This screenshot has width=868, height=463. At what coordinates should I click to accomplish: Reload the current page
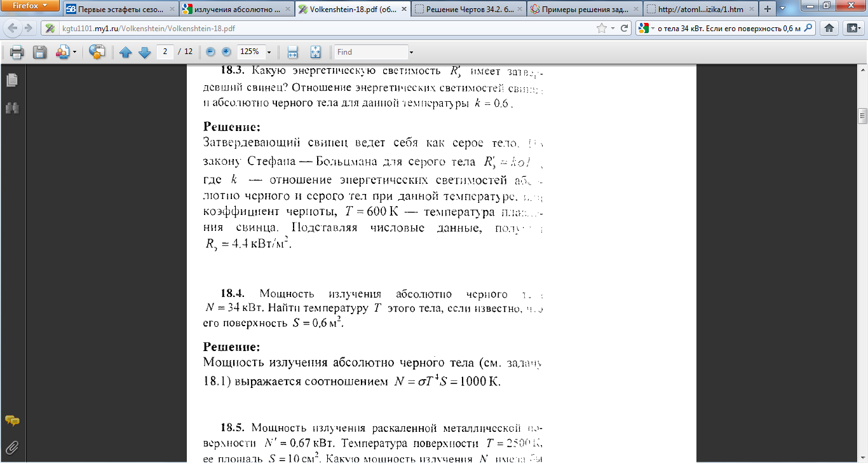click(625, 28)
